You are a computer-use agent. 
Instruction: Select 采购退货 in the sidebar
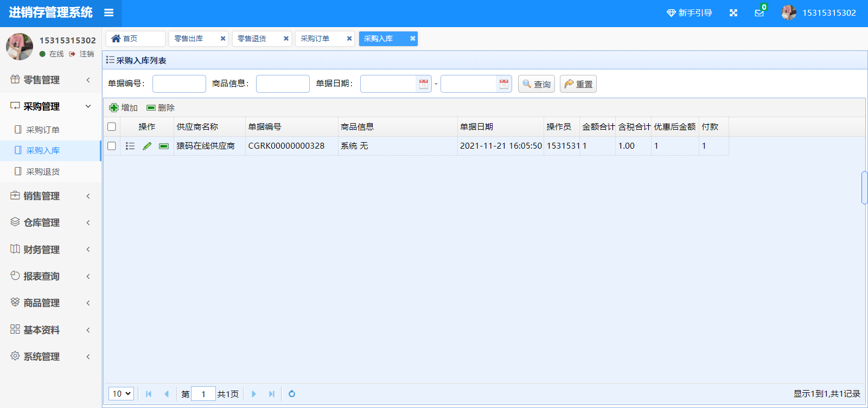43,171
